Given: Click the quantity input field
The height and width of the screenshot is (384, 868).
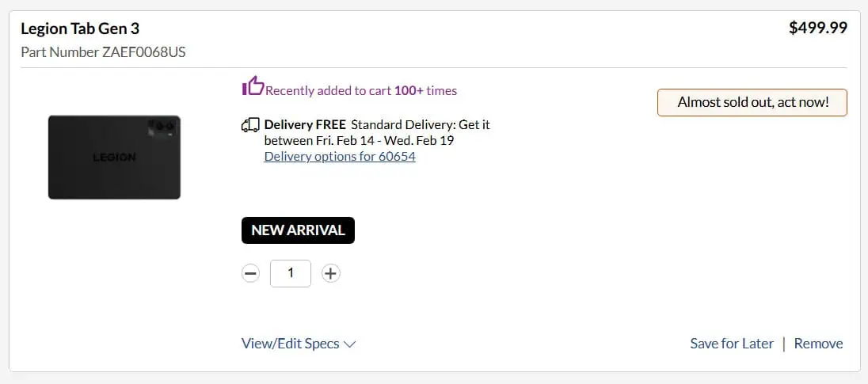Looking at the screenshot, I should [x=291, y=273].
